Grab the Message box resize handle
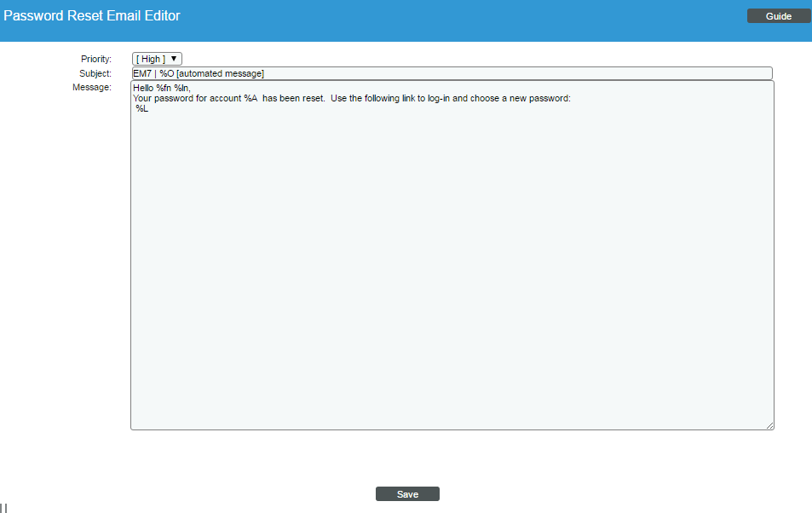 pos(769,425)
